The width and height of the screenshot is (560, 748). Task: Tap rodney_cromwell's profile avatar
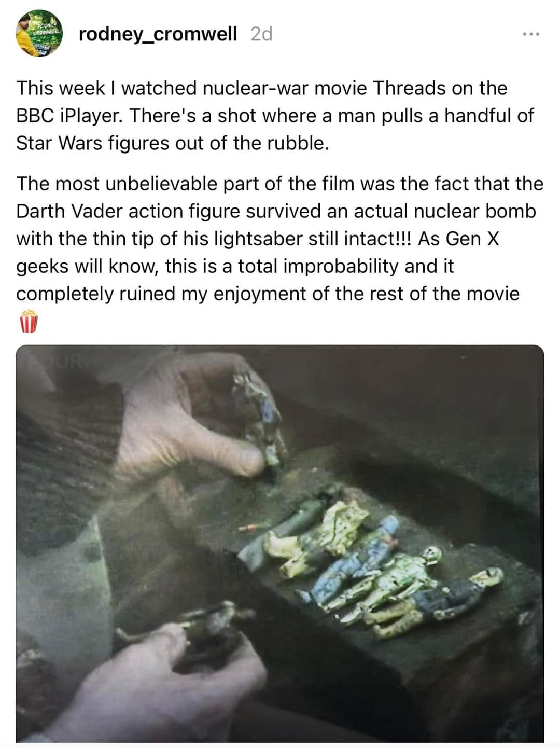(39, 33)
